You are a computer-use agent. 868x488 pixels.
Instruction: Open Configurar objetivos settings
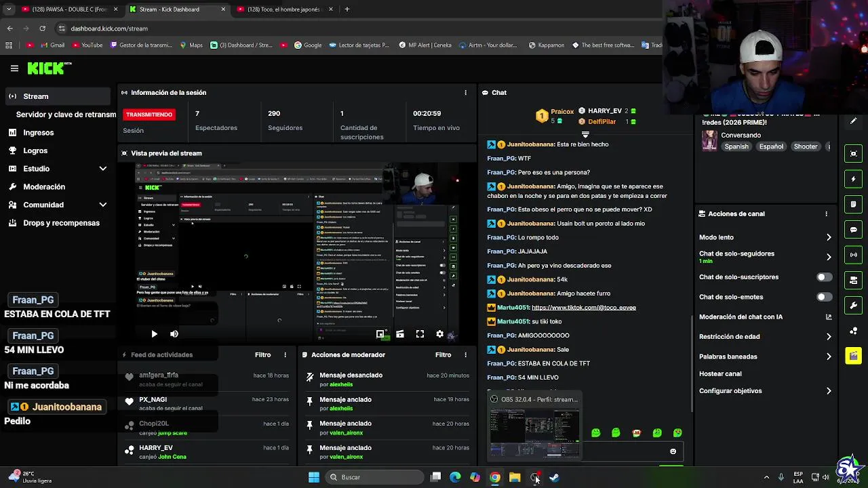coord(765,391)
